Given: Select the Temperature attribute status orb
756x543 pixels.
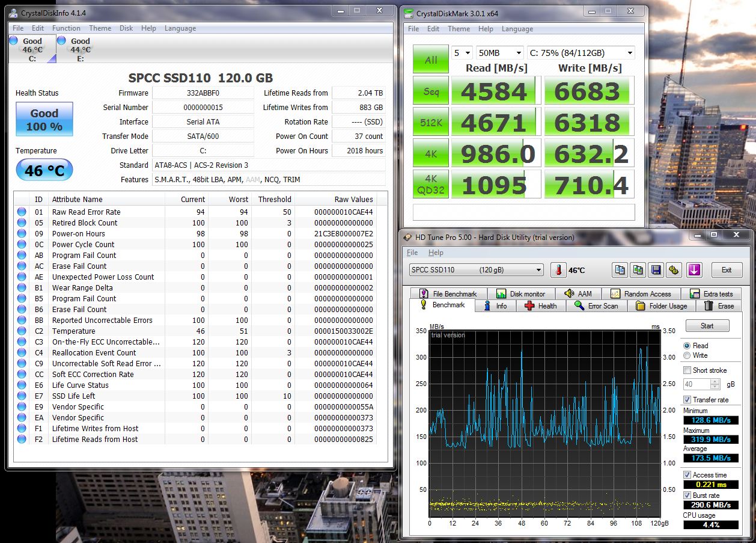Looking at the screenshot, I should (22, 331).
